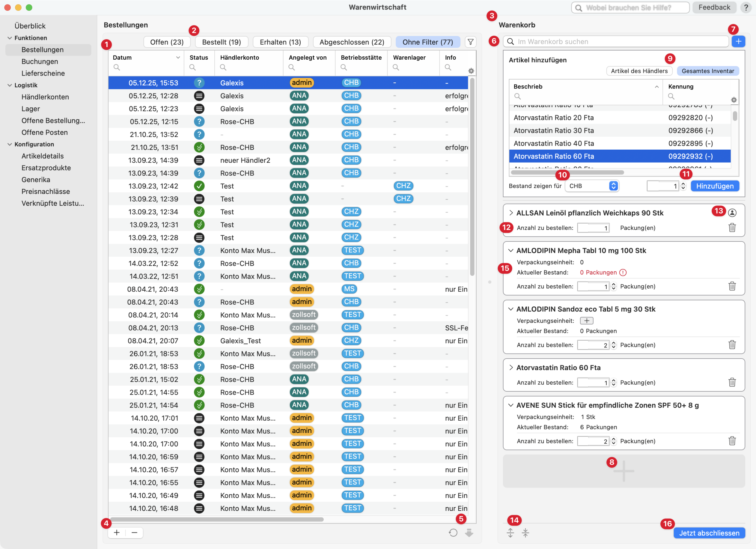The image size is (756, 549).
Task: Expand all cart items icon
Action: 510,533
